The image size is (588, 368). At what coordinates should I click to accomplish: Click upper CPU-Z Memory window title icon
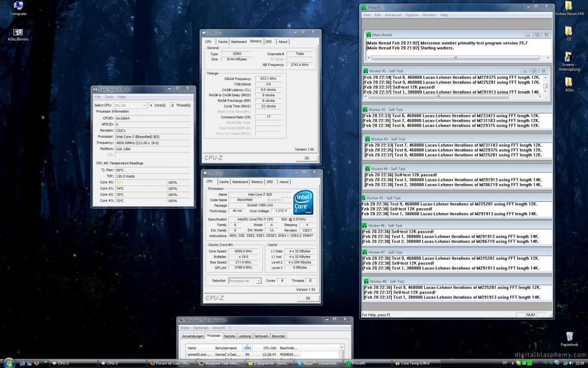coord(204,33)
